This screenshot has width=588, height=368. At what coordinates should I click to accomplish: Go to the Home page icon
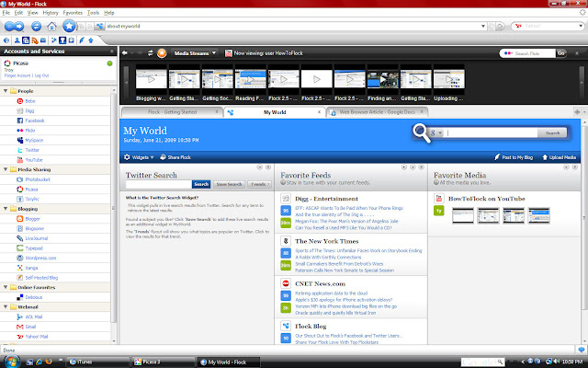[51, 27]
